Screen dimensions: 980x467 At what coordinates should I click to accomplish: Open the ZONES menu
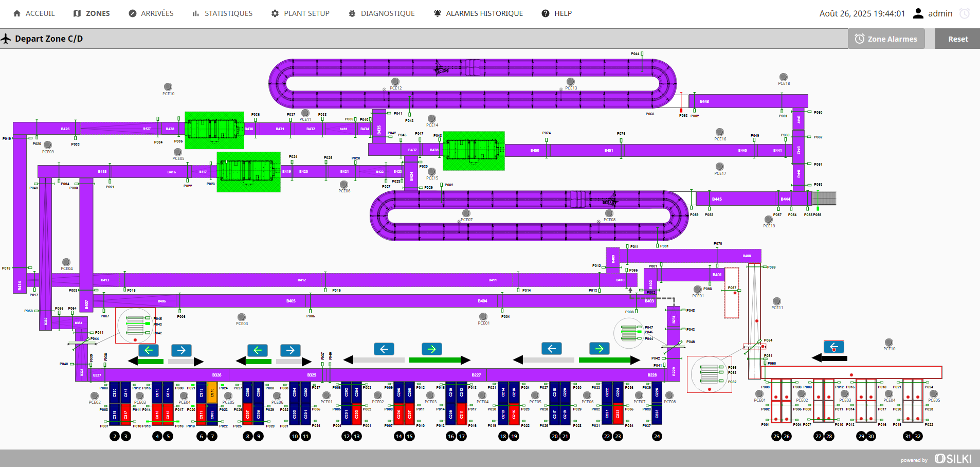point(92,13)
